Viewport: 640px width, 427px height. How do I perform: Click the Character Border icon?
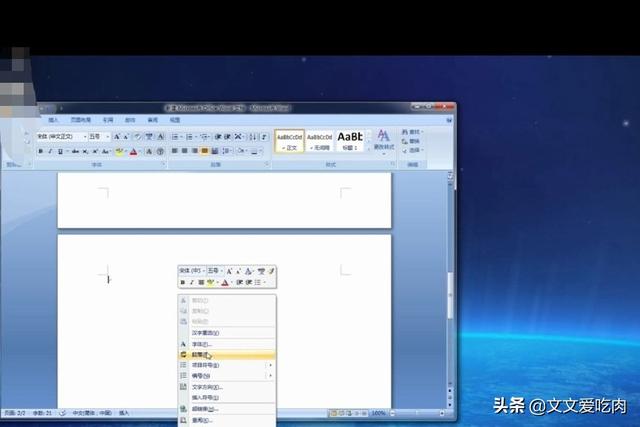[x=160, y=137]
